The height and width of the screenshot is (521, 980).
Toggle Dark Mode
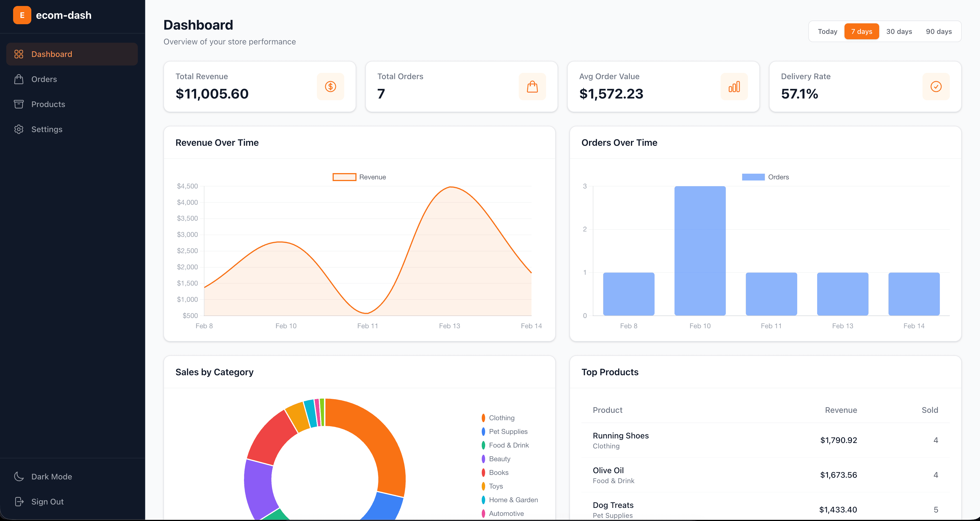tap(52, 477)
